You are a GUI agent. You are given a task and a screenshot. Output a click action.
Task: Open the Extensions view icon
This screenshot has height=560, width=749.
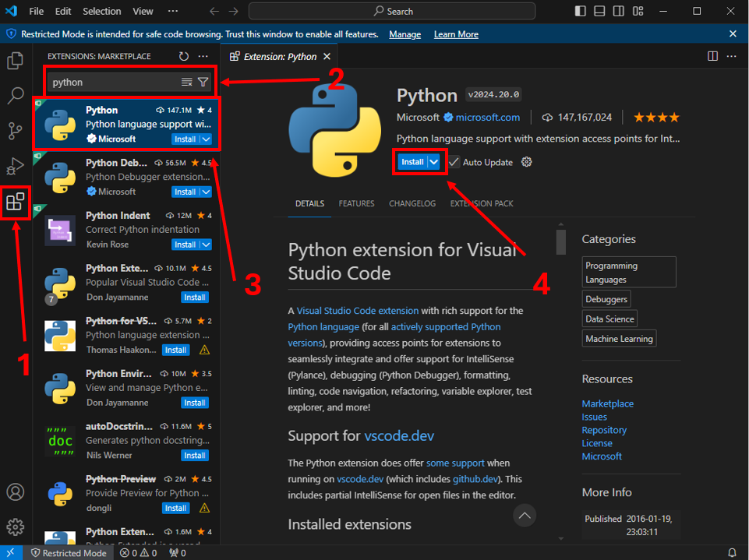(16, 202)
